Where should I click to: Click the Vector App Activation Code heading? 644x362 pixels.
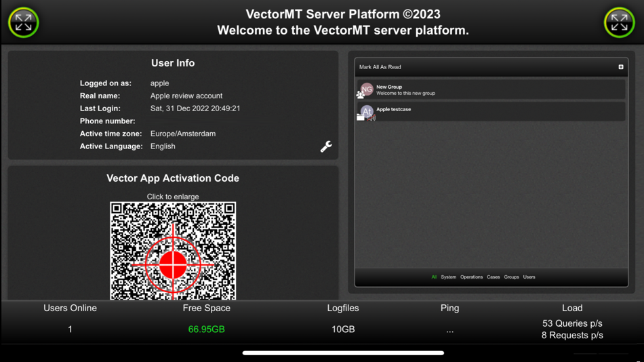tap(173, 178)
